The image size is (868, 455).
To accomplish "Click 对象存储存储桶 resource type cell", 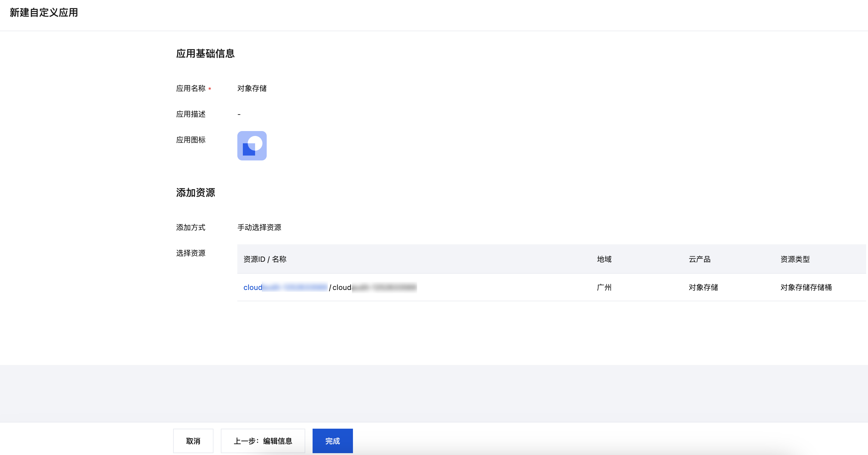I will 806,288.
